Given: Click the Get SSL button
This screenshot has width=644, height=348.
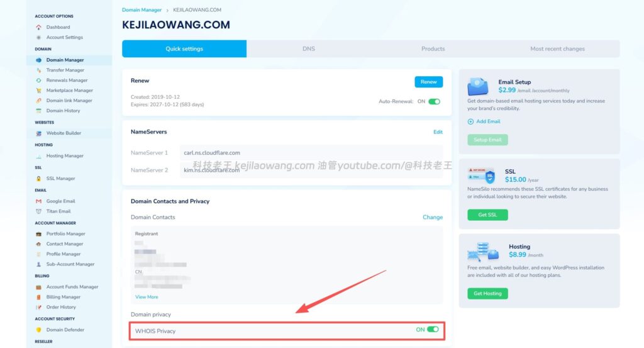Looking at the screenshot, I should pos(487,215).
